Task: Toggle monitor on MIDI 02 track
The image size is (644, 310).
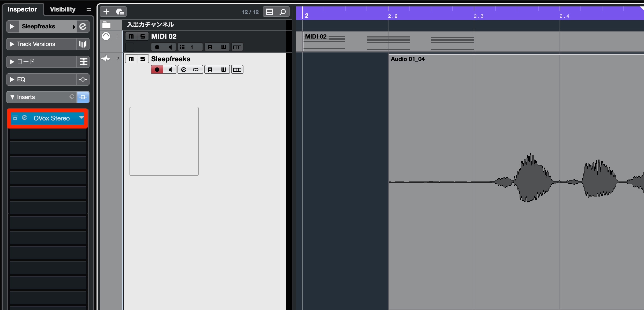Action: [x=170, y=47]
